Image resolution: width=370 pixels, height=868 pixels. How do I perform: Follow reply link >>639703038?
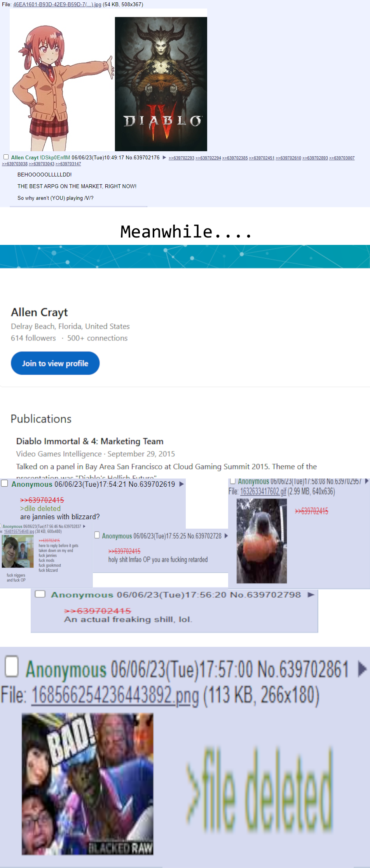tap(15, 164)
